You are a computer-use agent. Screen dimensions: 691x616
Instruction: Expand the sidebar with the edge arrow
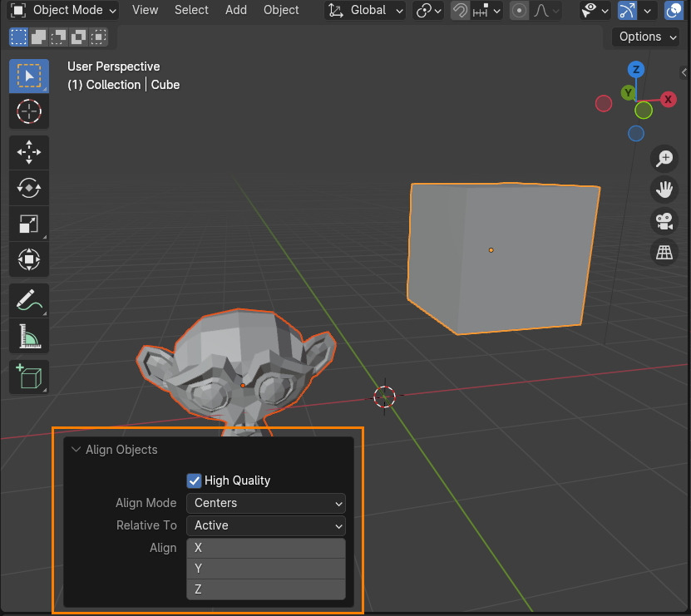coord(684,72)
